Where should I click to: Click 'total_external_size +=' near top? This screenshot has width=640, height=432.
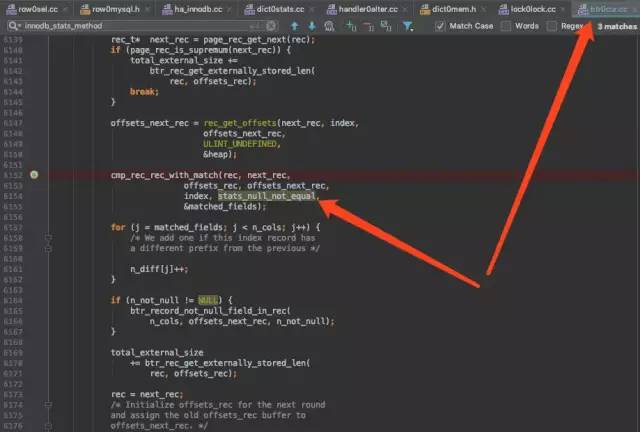(x=184, y=60)
